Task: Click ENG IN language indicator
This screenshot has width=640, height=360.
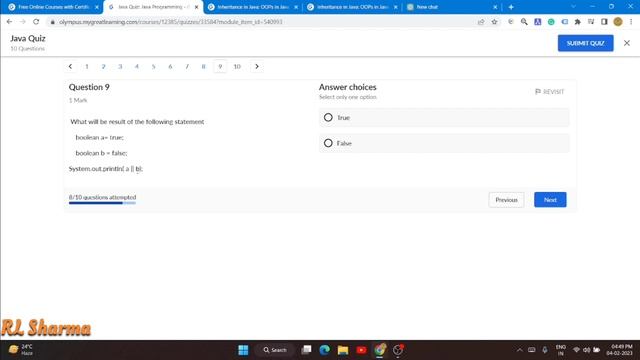Action: click(560, 350)
